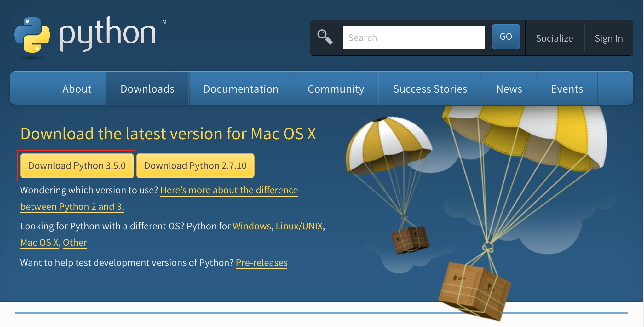Click the GO search button
Viewport: 644px width, 327px height.
click(x=506, y=37)
